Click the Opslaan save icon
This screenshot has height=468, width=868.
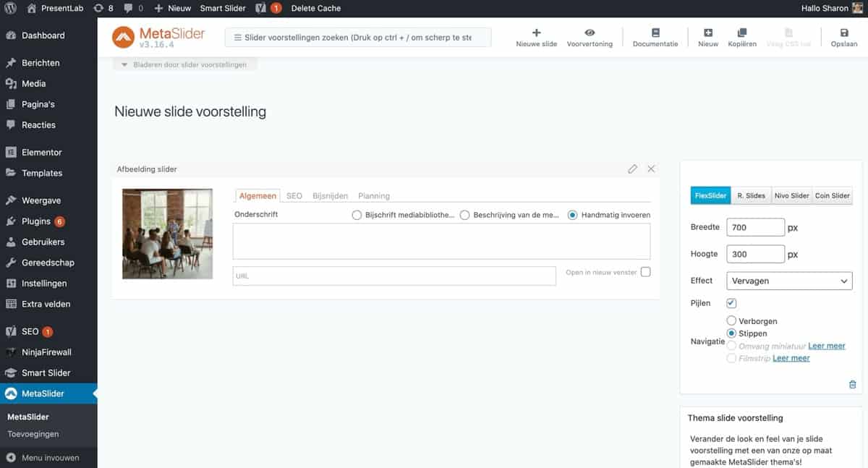844,33
